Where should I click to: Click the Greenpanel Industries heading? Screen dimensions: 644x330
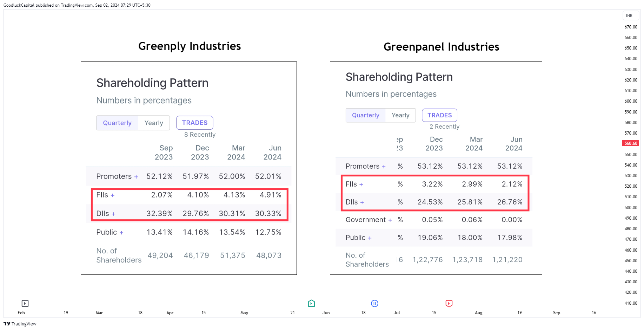[441, 47]
